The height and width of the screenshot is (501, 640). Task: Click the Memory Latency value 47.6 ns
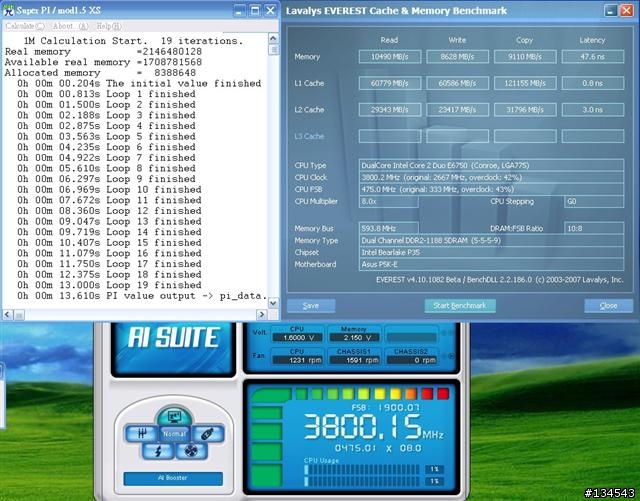tap(593, 57)
